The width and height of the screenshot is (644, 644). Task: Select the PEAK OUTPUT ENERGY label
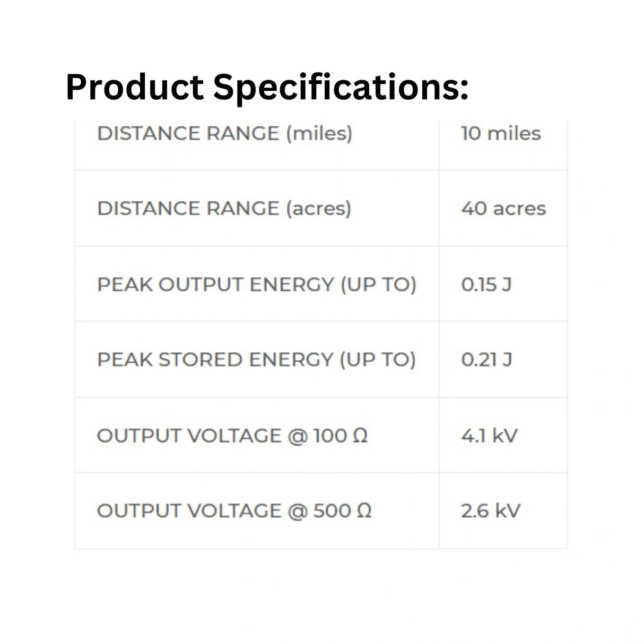tap(256, 284)
